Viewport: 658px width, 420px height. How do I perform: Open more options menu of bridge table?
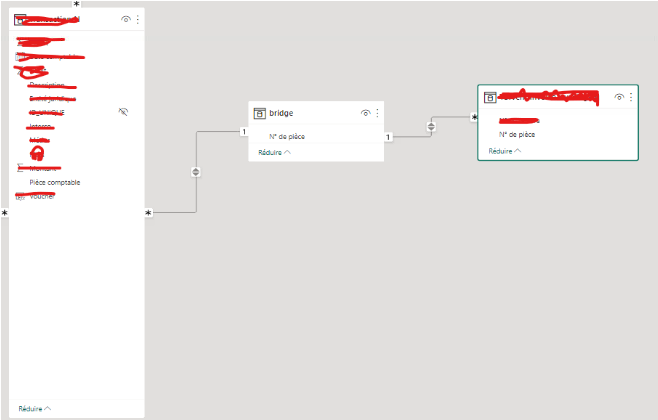[x=377, y=113]
